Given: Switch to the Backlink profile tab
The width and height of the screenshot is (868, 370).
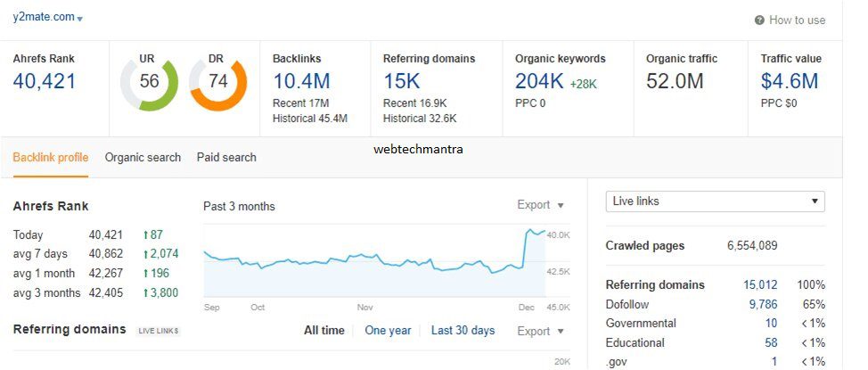Looking at the screenshot, I should click(51, 157).
